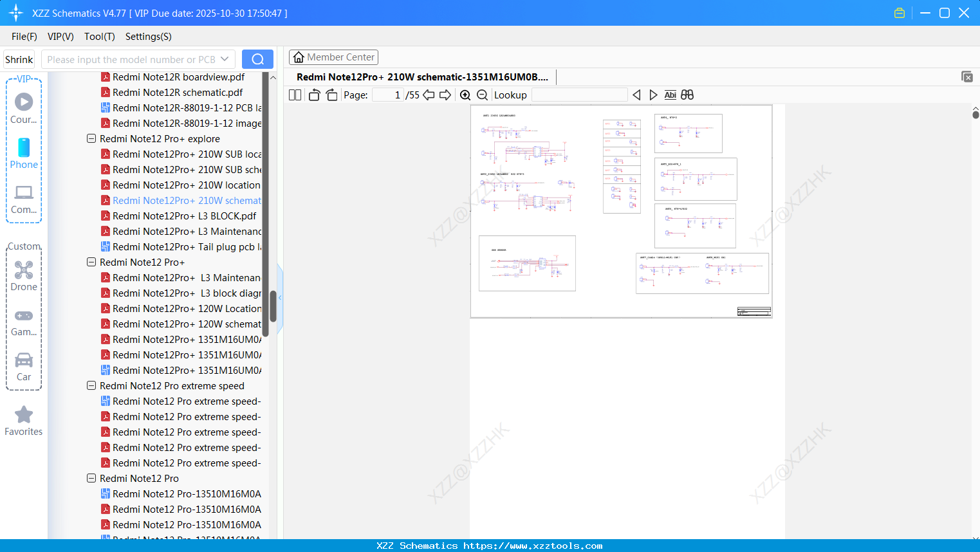Open Redmi Note12Pro+ 120W Location file
980x552 pixels.
pyautogui.click(x=181, y=309)
